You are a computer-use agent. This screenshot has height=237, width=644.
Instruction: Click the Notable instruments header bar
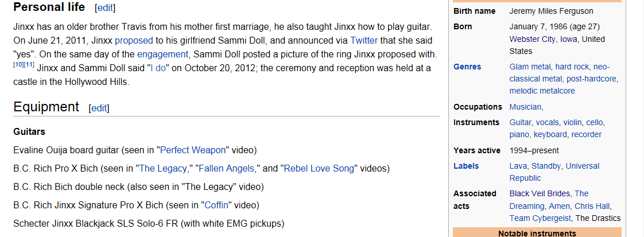tap(537, 233)
